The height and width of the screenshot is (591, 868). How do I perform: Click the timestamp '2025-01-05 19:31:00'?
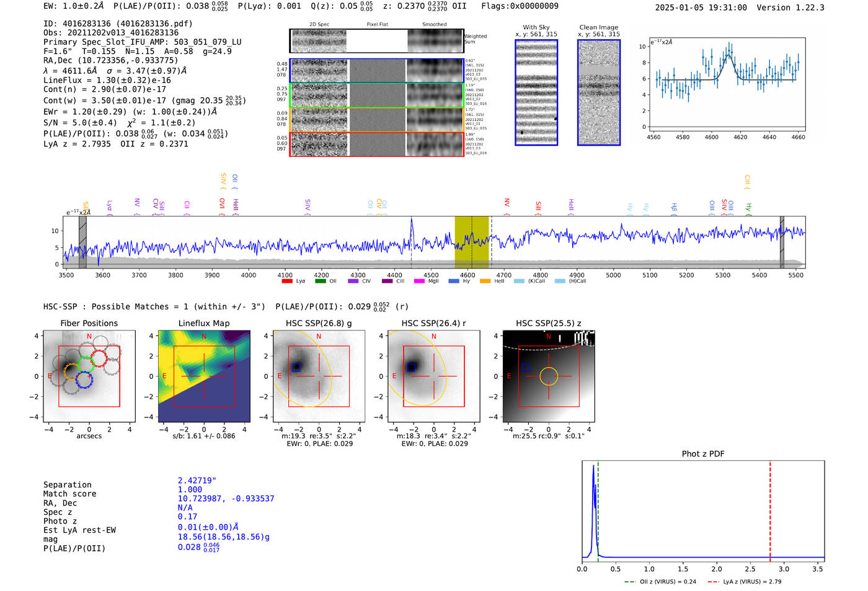[701, 7]
